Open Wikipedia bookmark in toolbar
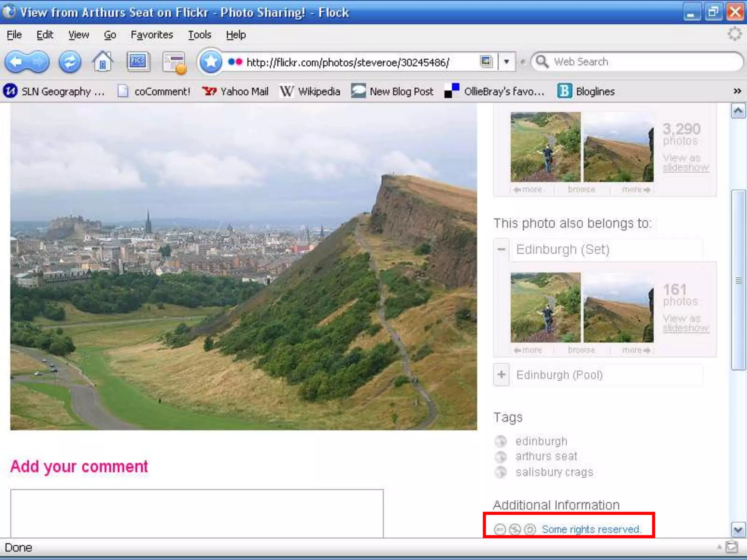The width and height of the screenshot is (747, 560). point(310,91)
